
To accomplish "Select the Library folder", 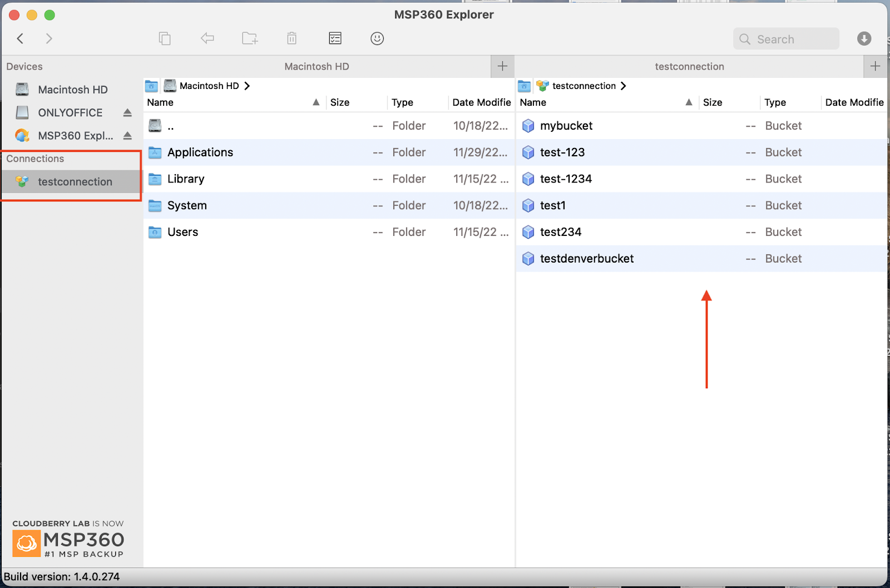I will pyautogui.click(x=329, y=179).
